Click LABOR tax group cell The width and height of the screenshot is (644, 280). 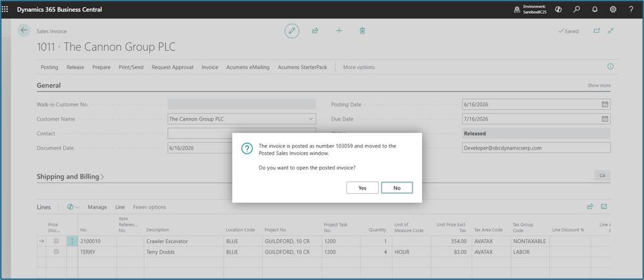(x=530, y=252)
